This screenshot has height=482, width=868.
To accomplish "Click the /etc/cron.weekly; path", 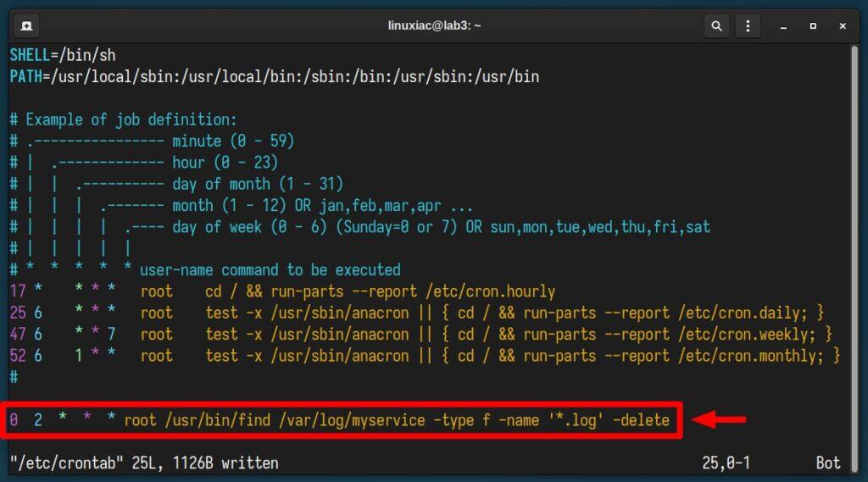I will [747, 335].
